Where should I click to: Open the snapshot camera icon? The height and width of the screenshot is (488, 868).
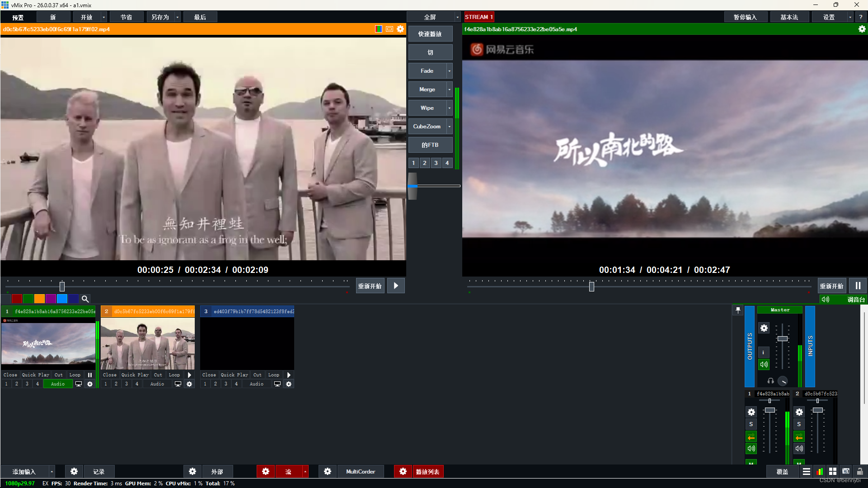(846, 471)
